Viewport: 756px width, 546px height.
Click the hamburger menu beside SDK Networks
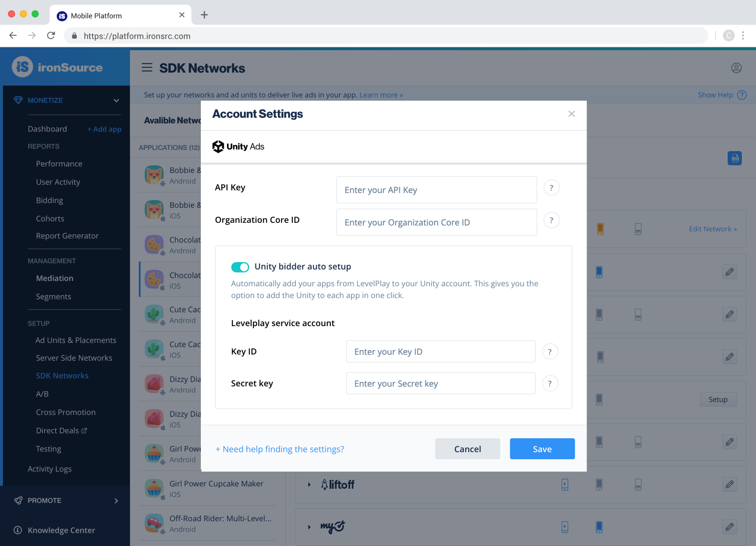point(147,68)
